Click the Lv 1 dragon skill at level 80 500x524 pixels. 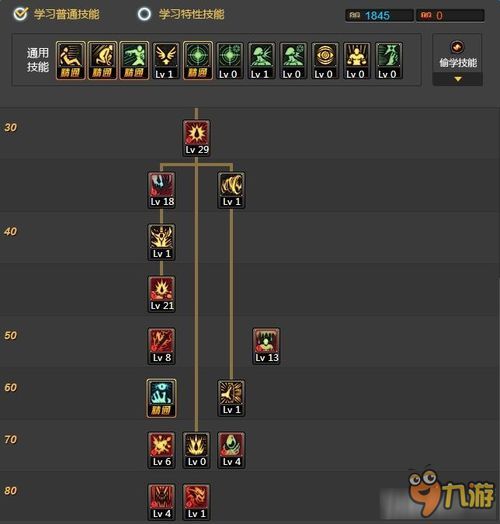click(x=197, y=502)
